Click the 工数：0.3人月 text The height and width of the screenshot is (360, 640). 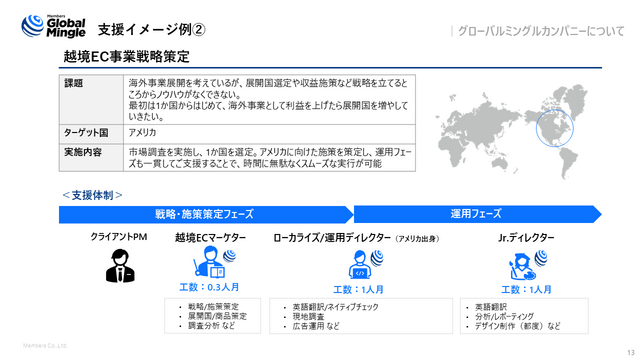click(x=209, y=287)
